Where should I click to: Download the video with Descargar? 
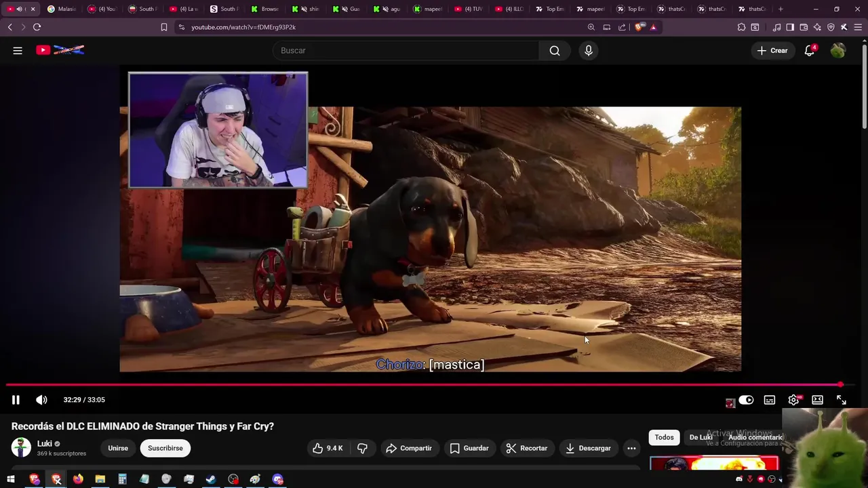point(588,448)
